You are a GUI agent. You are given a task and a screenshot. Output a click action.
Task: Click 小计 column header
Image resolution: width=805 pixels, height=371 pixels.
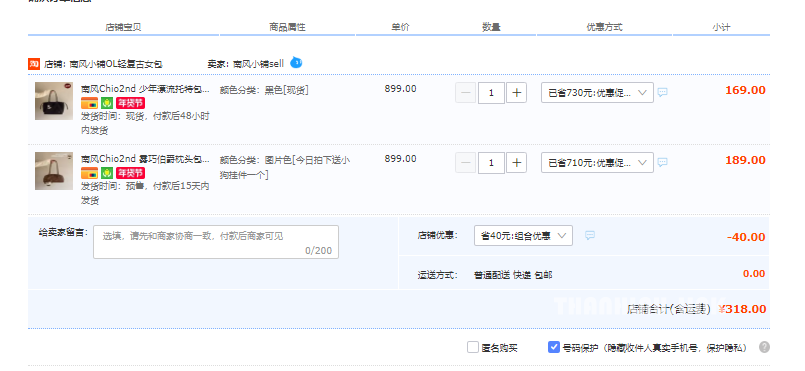721,28
